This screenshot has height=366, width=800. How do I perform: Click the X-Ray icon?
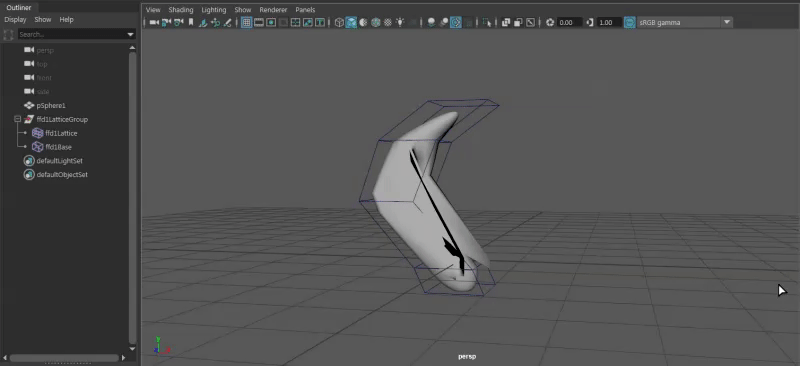[x=506, y=22]
